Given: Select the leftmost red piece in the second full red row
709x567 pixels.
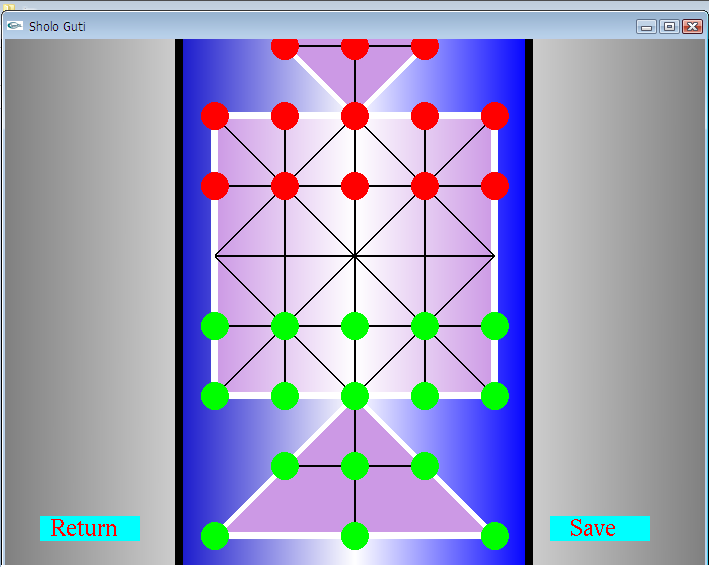Looking at the screenshot, I should click(x=215, y=186).
